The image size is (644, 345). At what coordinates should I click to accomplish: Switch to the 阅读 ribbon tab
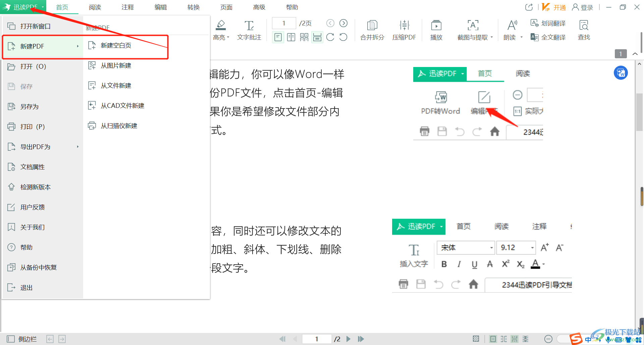(95, 7)
